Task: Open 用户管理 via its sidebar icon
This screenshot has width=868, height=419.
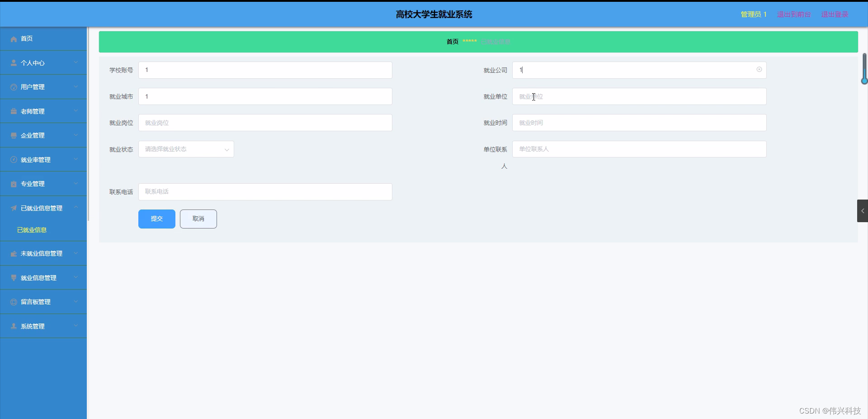Action: point(14,87)
